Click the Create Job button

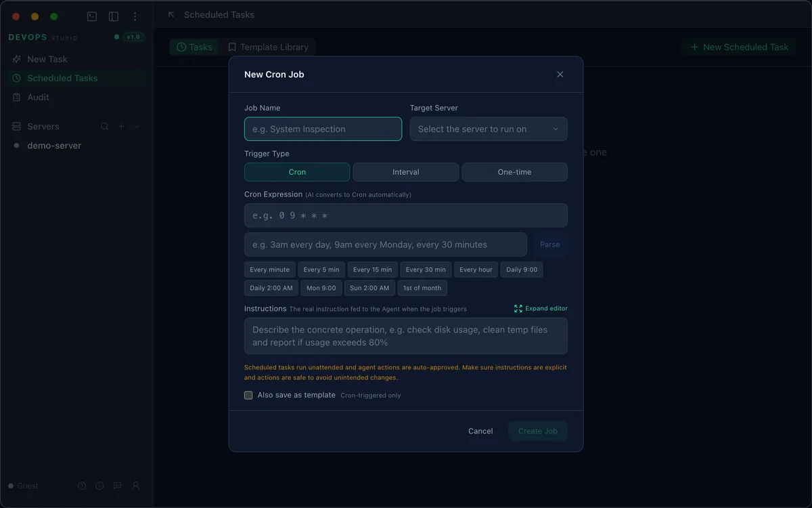click(x=538, y=431)
